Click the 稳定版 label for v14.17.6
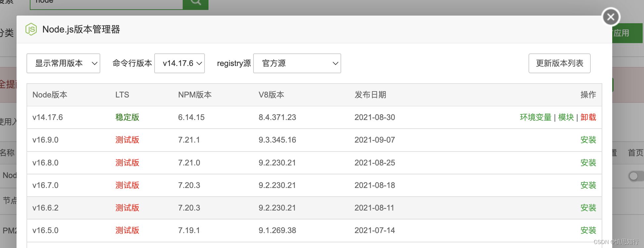This screenshot has width=644, height=248. (x=127, y=117)
